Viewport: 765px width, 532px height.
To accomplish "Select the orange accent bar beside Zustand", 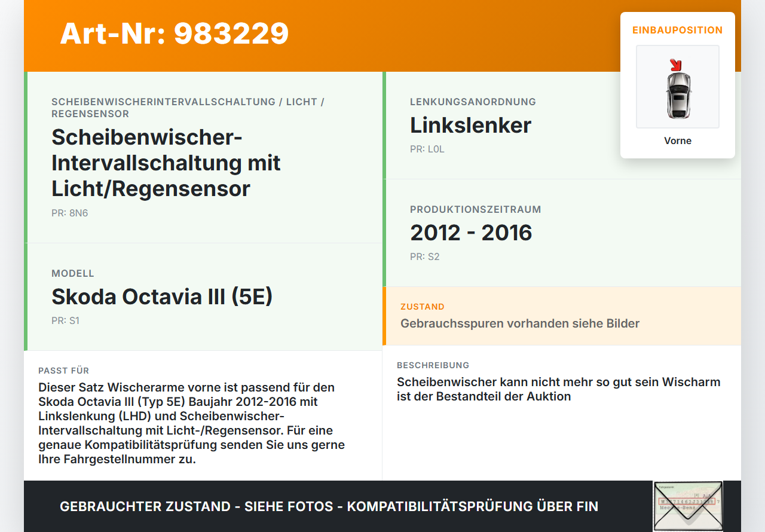I will [384, 316].
